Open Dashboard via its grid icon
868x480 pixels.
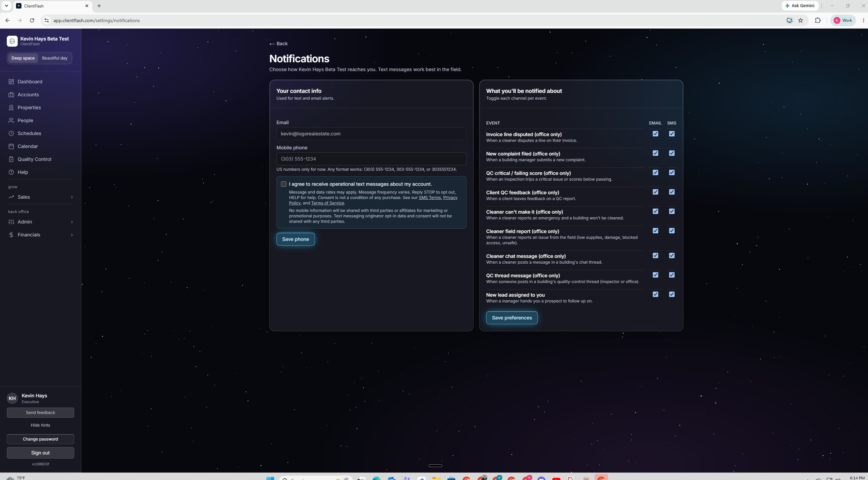tap(11, 82)
